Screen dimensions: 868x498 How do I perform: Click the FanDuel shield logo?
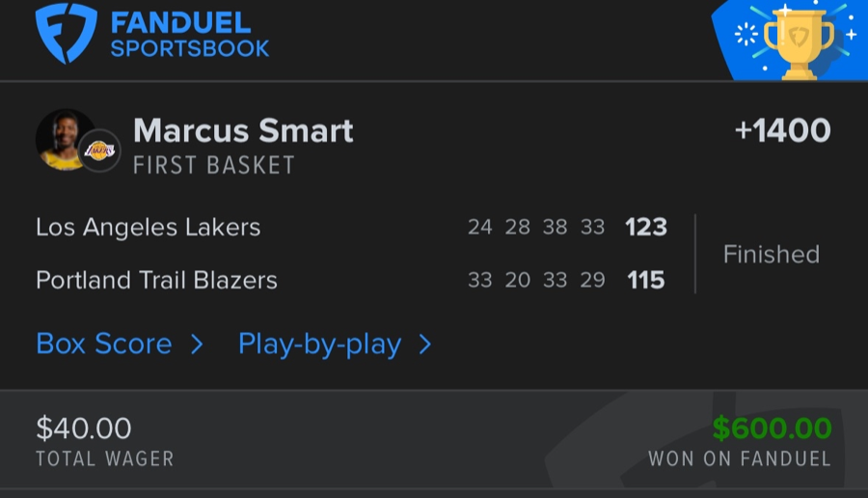[x=66, y=34]
